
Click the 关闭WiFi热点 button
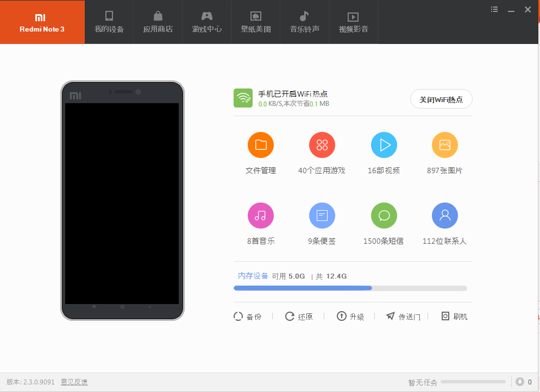point(441,99)
